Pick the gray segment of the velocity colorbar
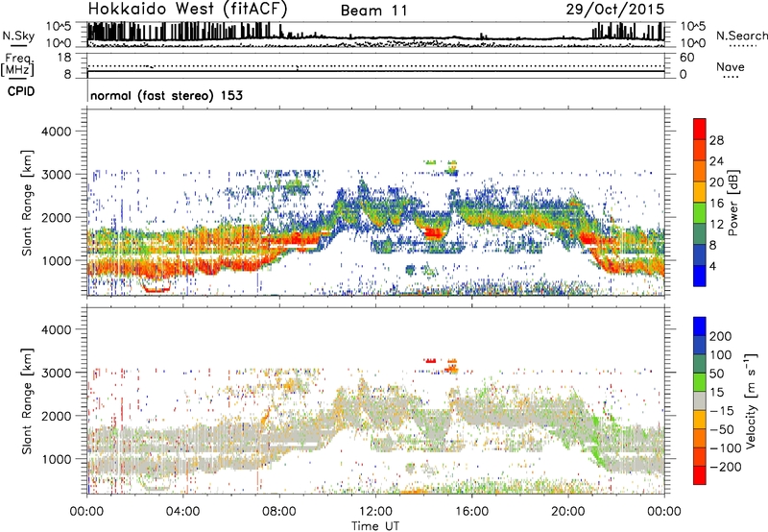The height and width of the screenshot is (532, 768). [700, 400]
